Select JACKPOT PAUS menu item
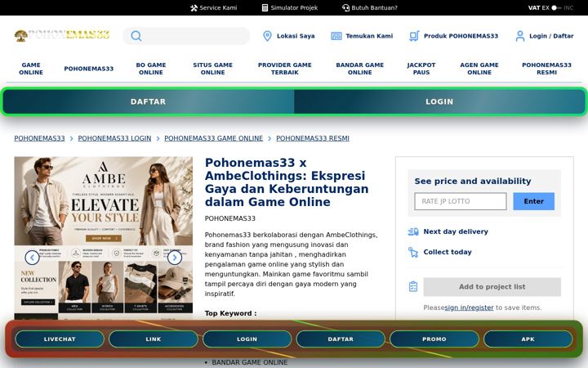This screenshot has width=588, height=368. (x=421, y=69)
